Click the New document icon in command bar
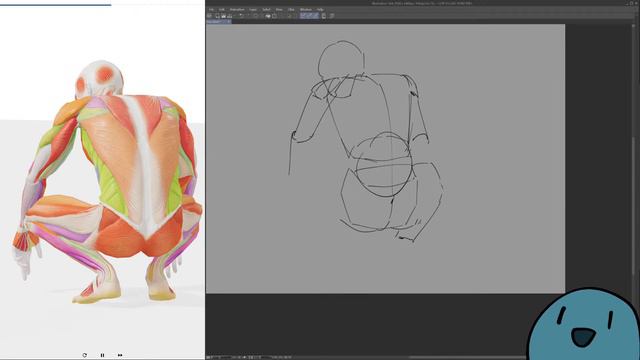640x360 pixels. [x=218, y=16]
